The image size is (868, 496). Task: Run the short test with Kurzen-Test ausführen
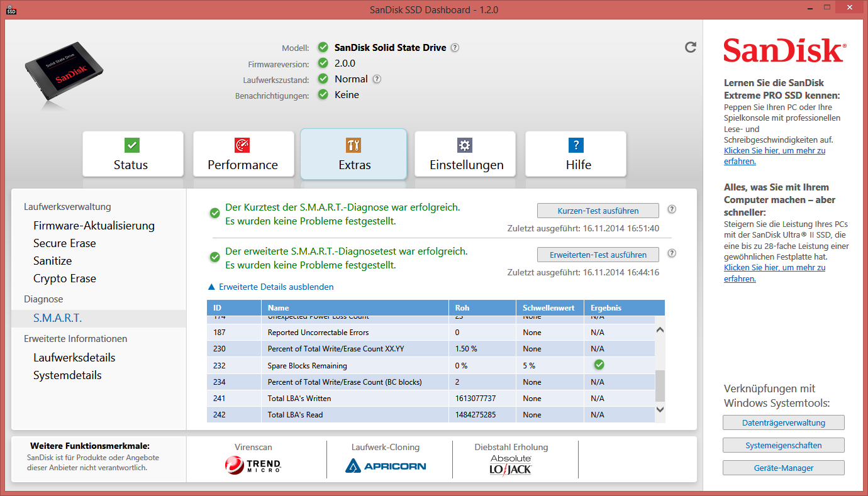(x=598, y=211)
